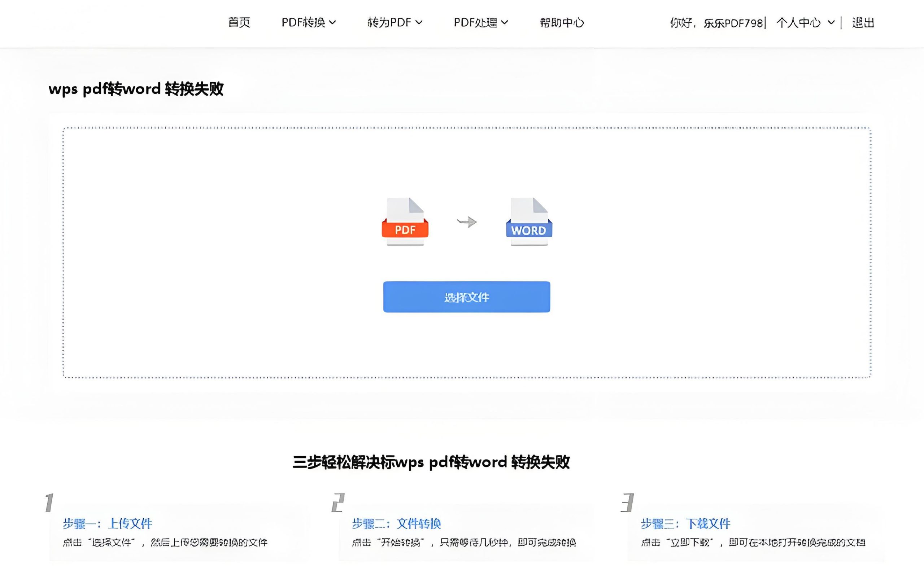Screen dimensions: 924x580
Task: Expand the PDF转换 dropdown chevron
Action: point(333,23)
